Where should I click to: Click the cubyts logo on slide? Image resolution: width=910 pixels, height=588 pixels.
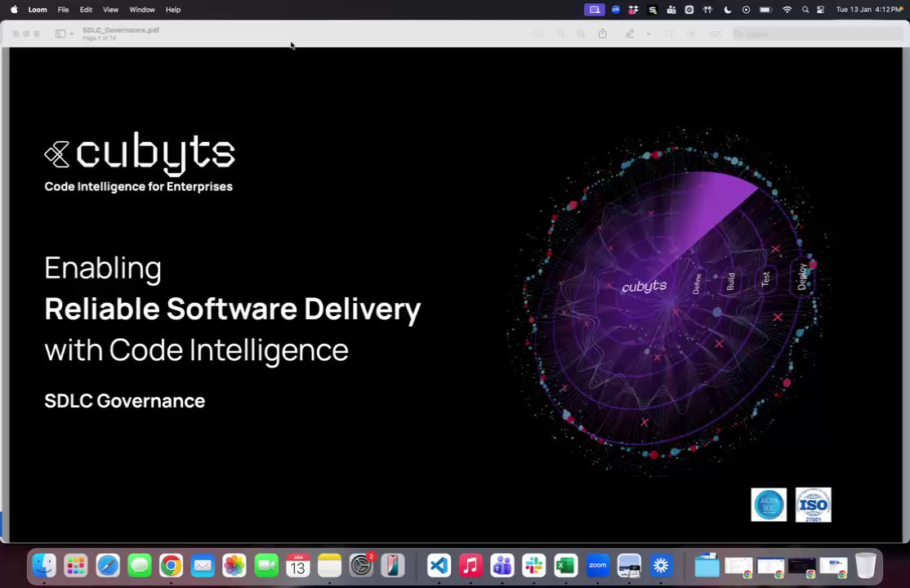coord(140,154)
